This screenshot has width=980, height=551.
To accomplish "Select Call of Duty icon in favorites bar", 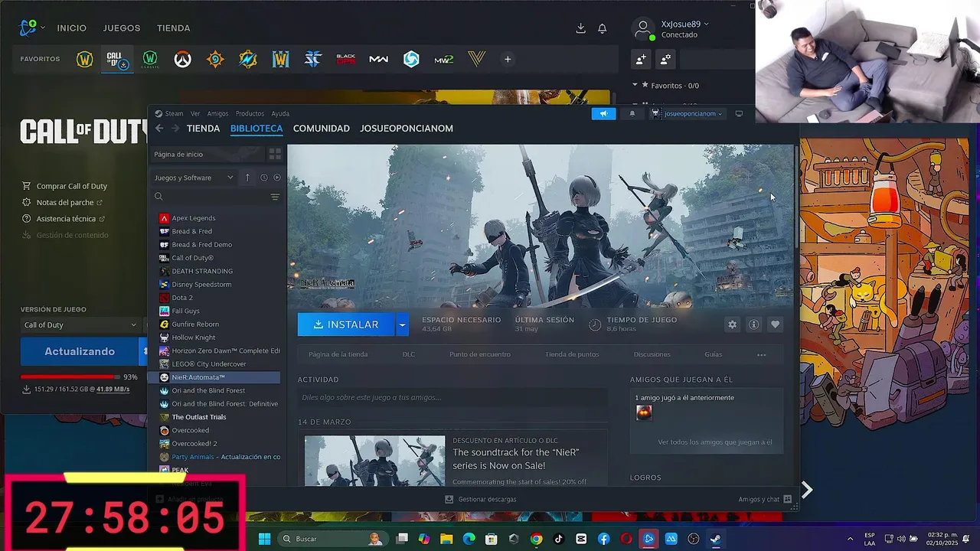I will 117,59.
